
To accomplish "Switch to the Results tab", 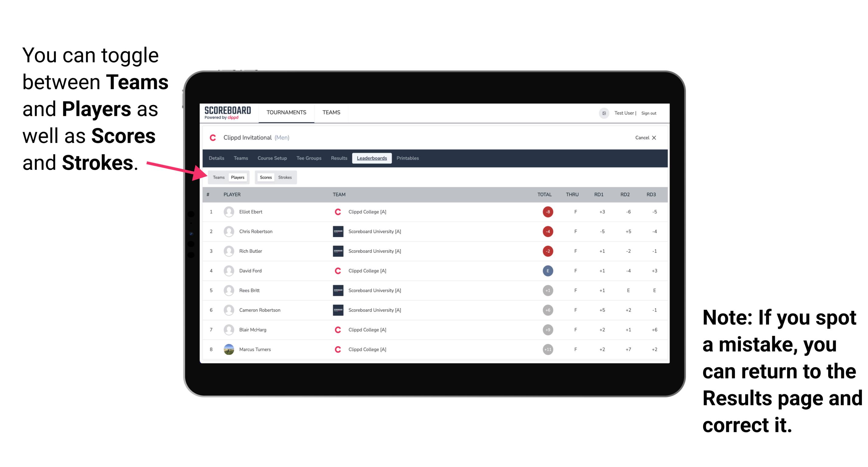I will click(x=339, y=158).
